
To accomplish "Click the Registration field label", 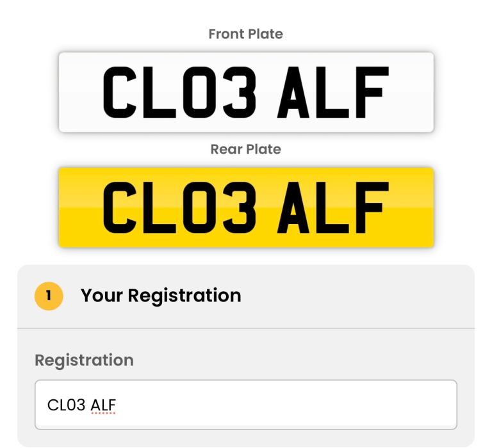I will click(x=84, y=360).
